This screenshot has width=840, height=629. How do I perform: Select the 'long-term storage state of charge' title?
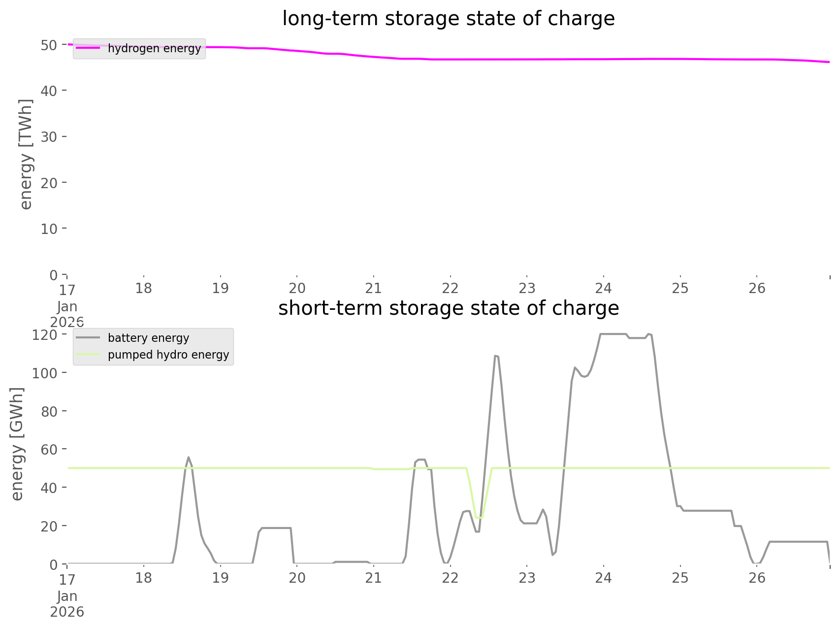pos(448,19)
